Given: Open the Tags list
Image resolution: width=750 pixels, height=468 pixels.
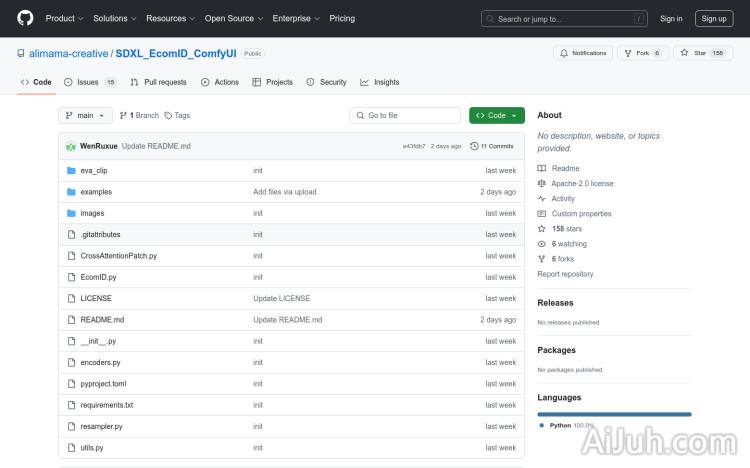Looking at the screenshot, I should pyautogui.click(x=177, y=115).
